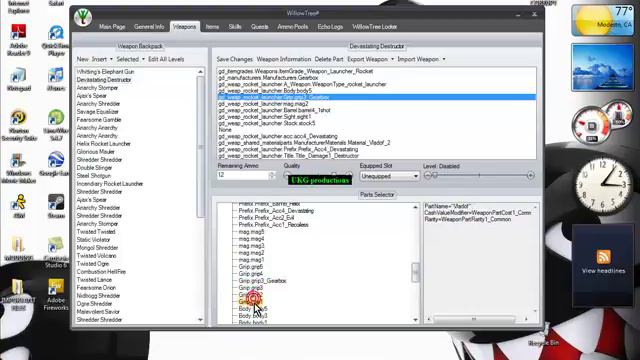Open the Equipped Slot combo box

tap(389, 176)
